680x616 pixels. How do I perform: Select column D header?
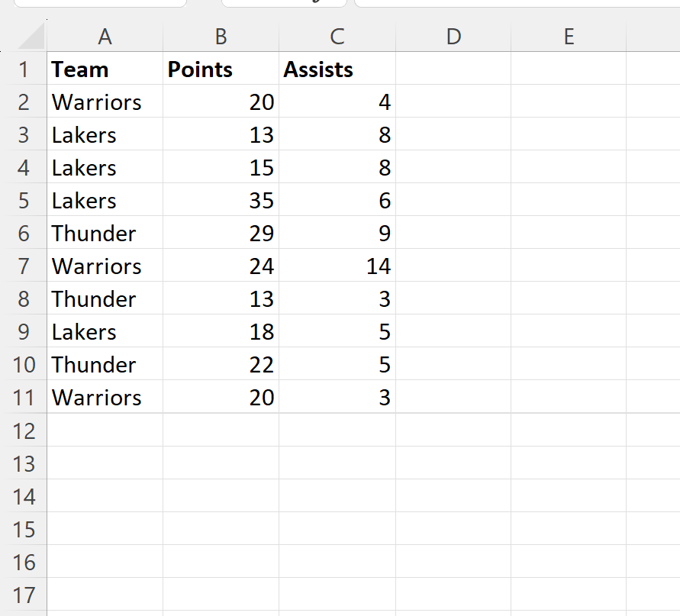click(453, 36)
